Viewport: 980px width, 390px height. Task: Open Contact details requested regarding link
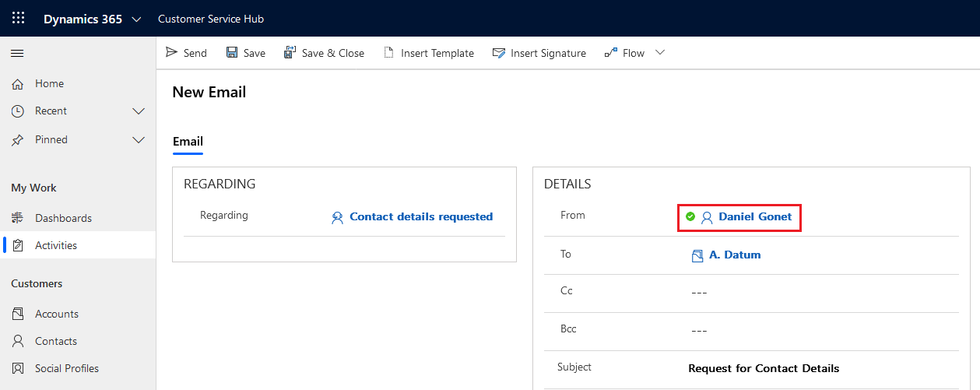tap(421, 216)
